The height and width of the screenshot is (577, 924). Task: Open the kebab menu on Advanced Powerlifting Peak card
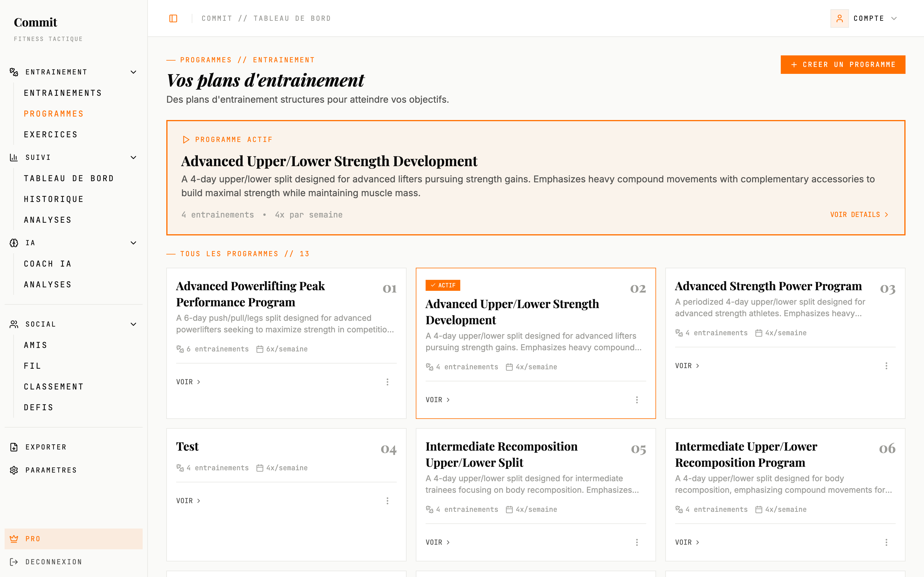point(388,382)
